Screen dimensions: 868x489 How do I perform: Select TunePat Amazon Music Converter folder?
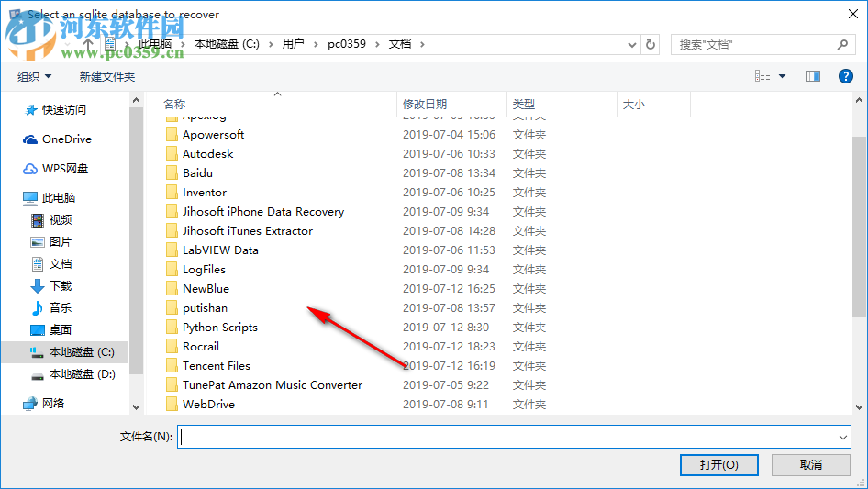click(273, 385)
